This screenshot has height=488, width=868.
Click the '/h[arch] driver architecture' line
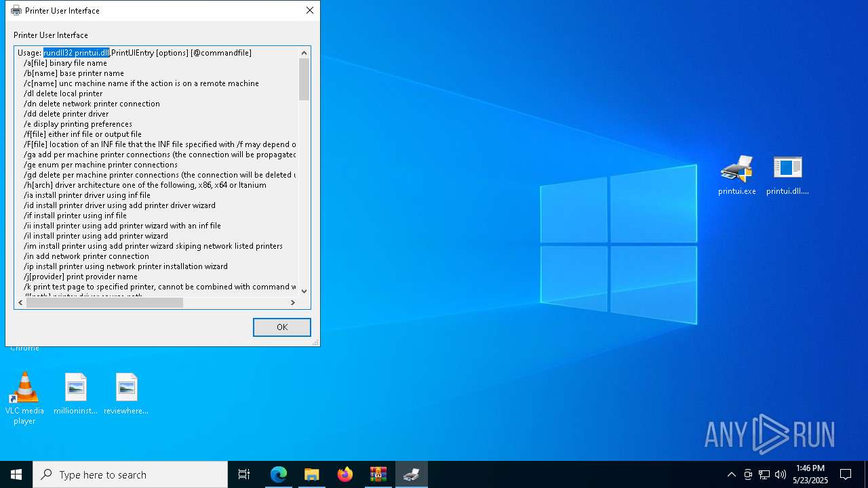[145, 185]
